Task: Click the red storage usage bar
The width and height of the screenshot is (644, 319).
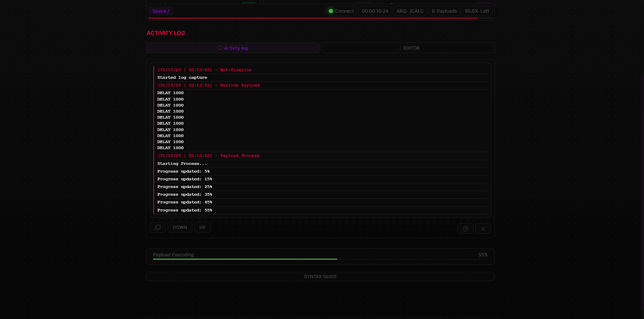Action: [x=312, y=18]
